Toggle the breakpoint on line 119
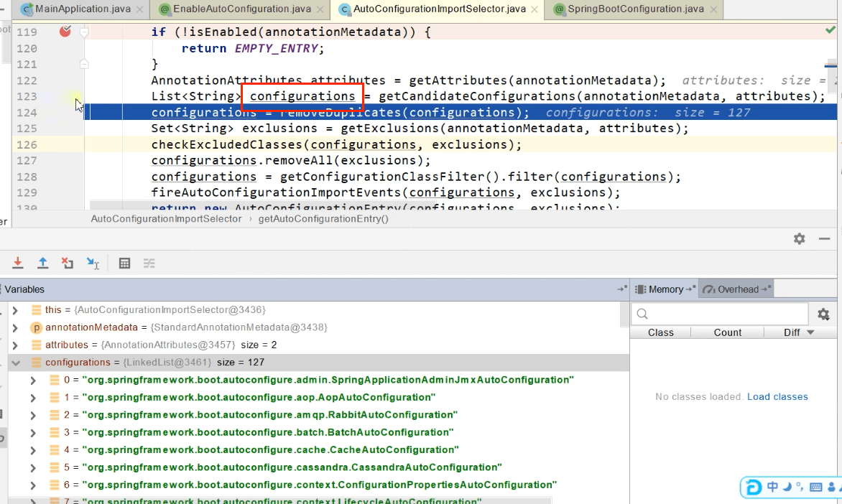 65,32
